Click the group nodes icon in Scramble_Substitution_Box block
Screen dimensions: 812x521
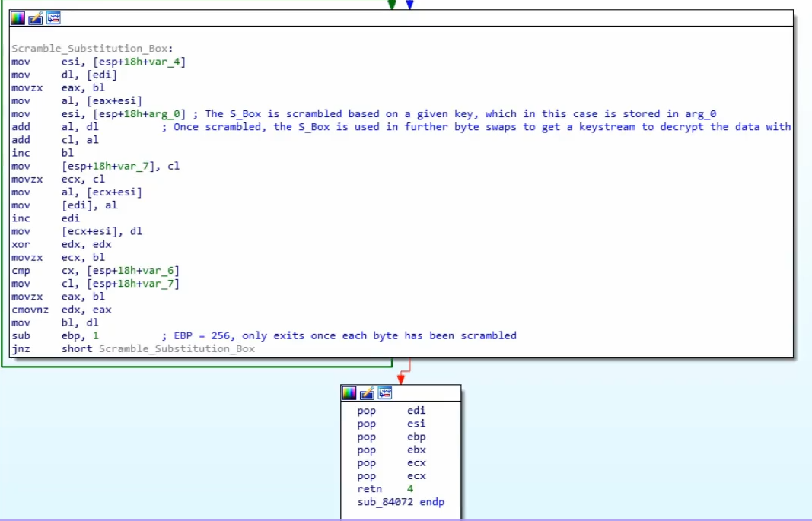click(x=53, y=18)
